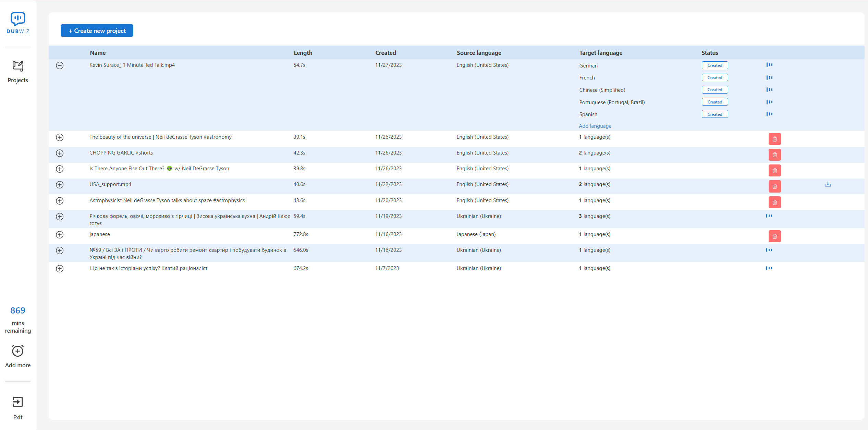Delete the USA_support.mp4 project
This screenshot has width=868, height=430.
(774, 186)
